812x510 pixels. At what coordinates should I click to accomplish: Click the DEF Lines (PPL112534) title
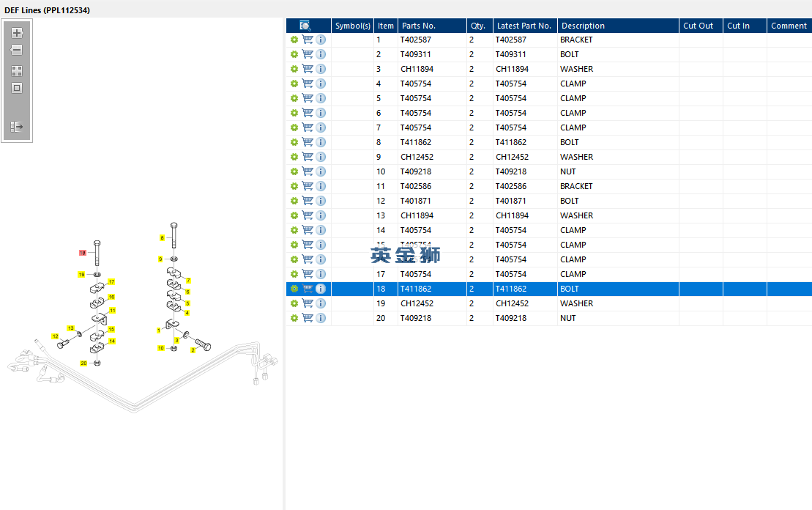(x=47, y=10)
